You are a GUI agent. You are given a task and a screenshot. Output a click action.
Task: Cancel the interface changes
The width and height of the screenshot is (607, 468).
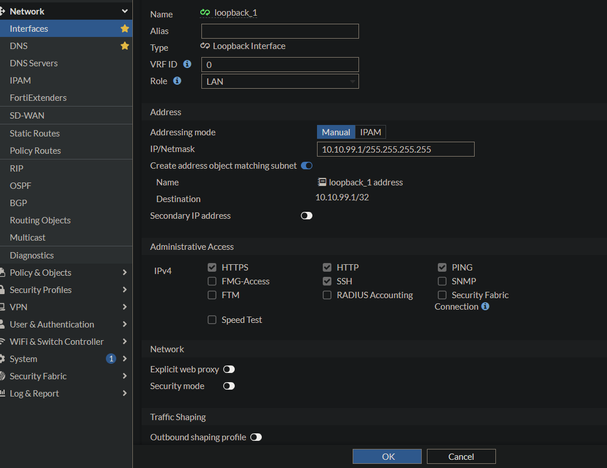[x=461, y=456]
